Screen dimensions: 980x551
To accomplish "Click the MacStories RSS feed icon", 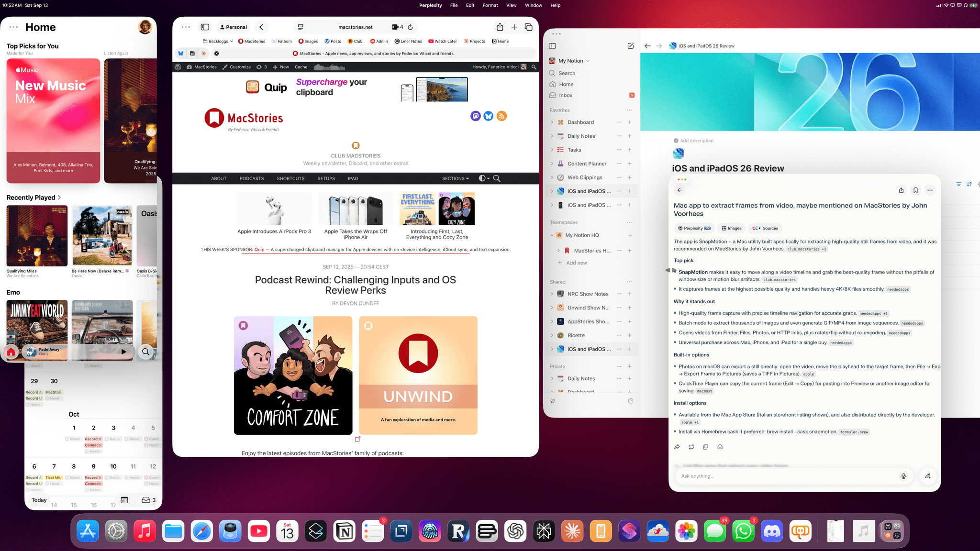I will 501,116.
